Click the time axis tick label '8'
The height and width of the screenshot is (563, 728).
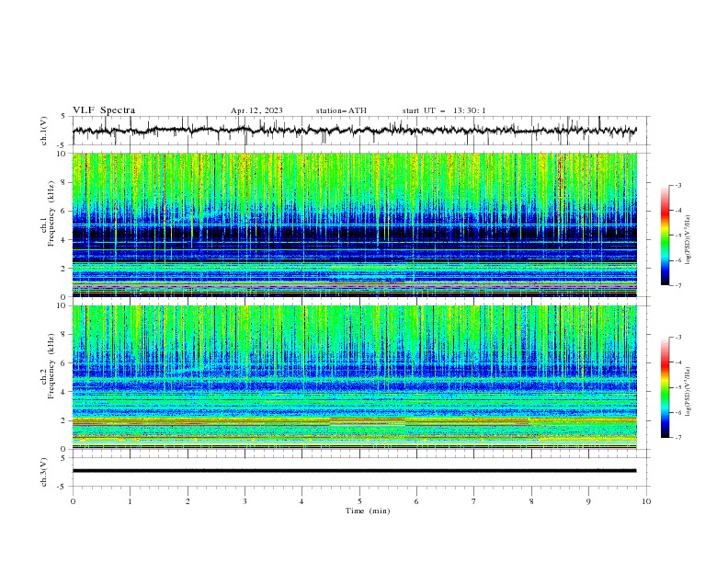(x=531, y=501)
